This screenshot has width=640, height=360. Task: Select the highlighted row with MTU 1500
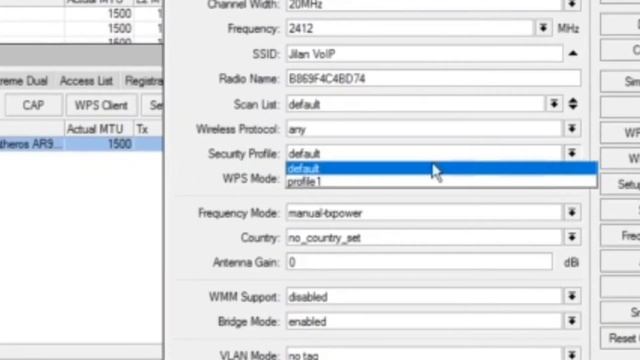click(82, 144)
